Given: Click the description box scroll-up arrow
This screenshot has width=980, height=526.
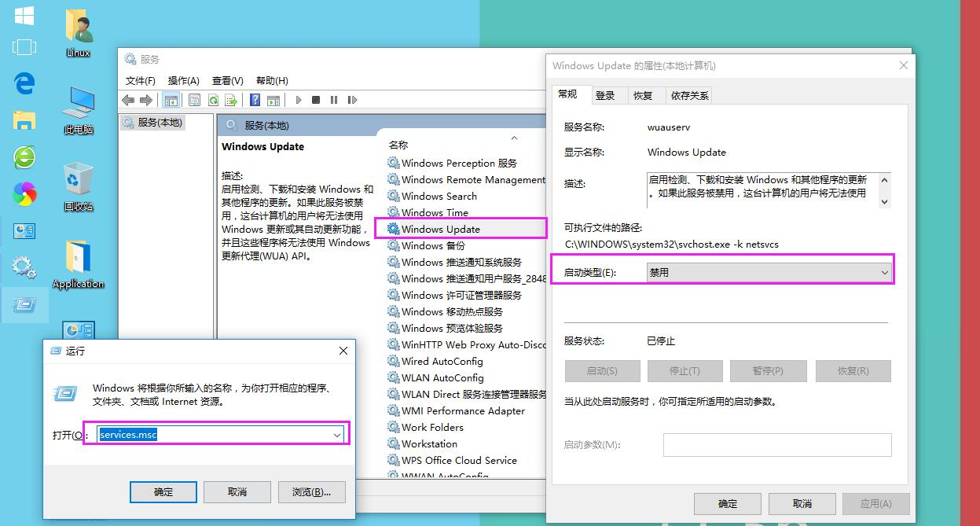Looking at the screenshot, I should click(x=884, y=180).
